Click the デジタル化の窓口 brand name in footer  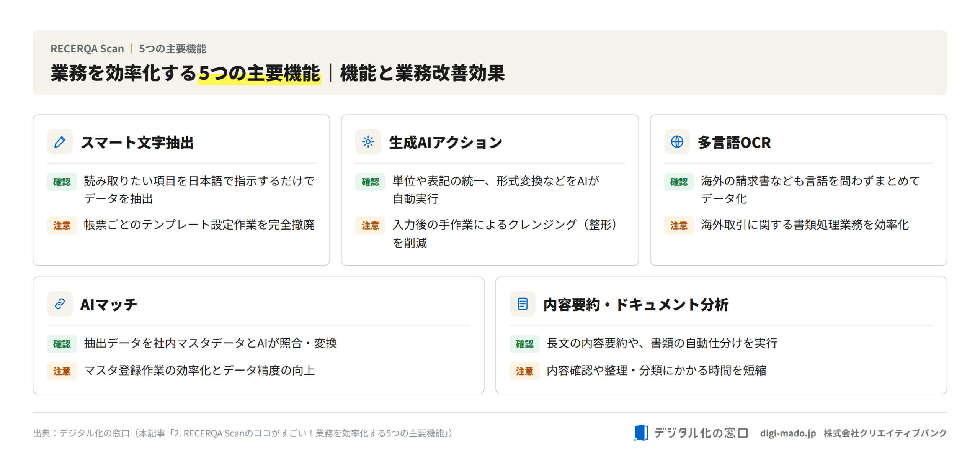[701, 433]
